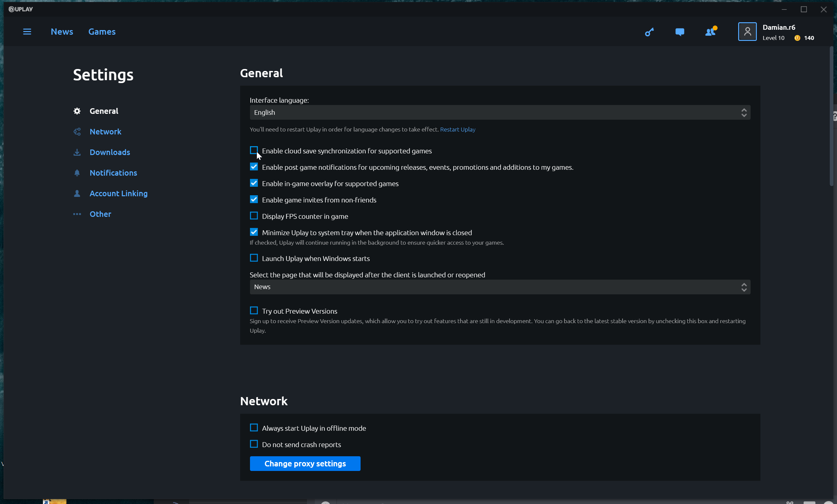Enable cloud save synchronization checkbox
Screen dimensions: 837x504
coord(254,150)
